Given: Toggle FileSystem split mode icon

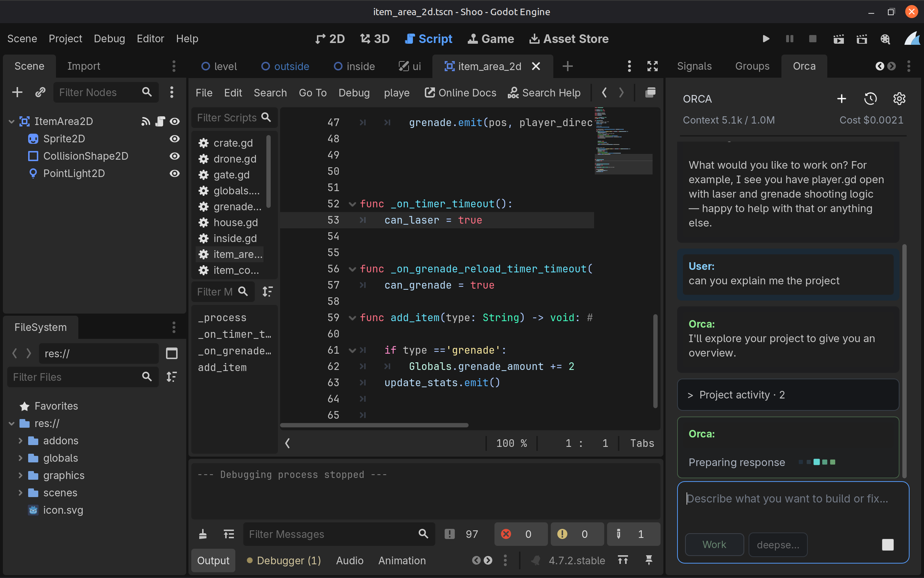Looking at the screenshot, I should [172, 353].
